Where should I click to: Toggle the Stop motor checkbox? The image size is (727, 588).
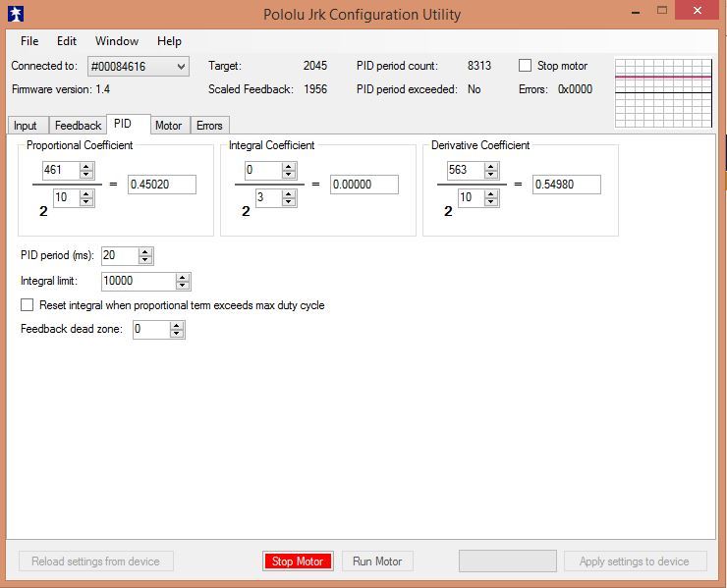click(525, 66)
